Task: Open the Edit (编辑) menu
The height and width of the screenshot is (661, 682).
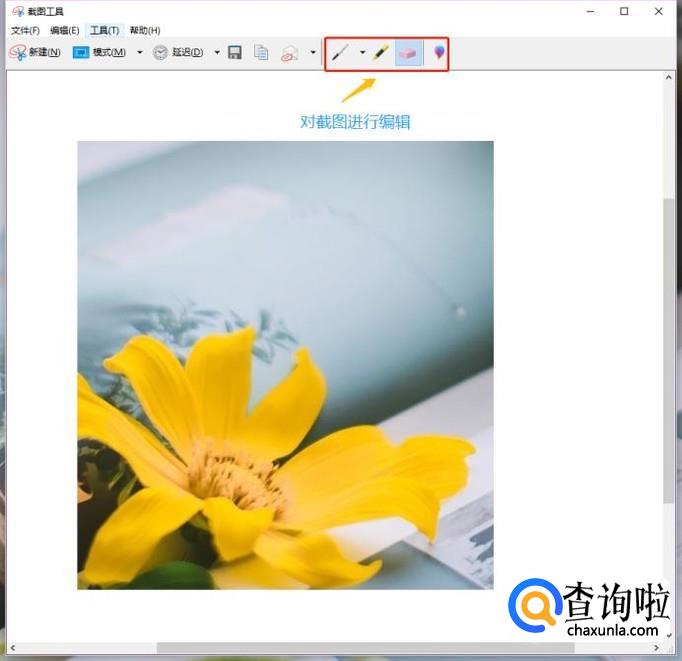Action: tap(64, 31)
